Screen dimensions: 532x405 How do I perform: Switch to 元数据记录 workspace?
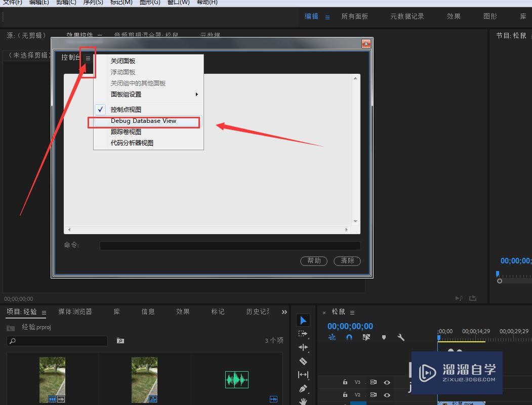[407, 16]
